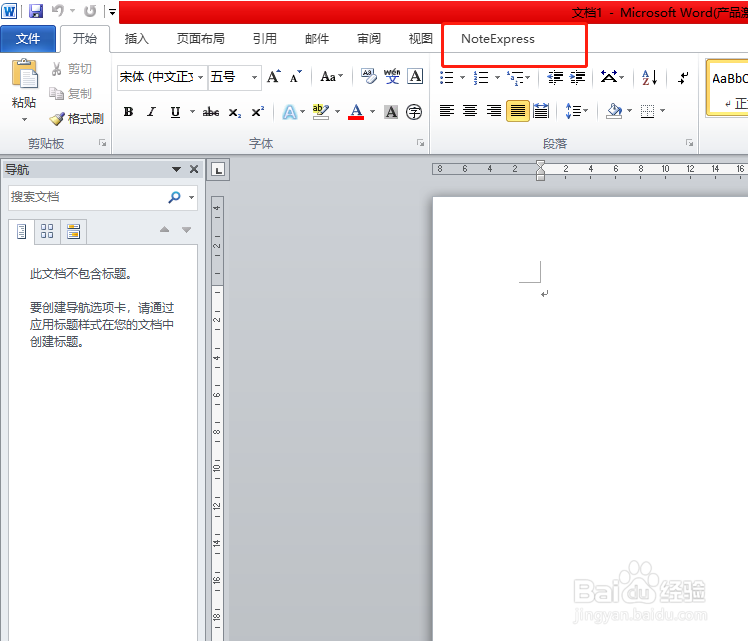Open the Font dialog launcher
This screenshot has height=641, width=748.
(420, 143)
